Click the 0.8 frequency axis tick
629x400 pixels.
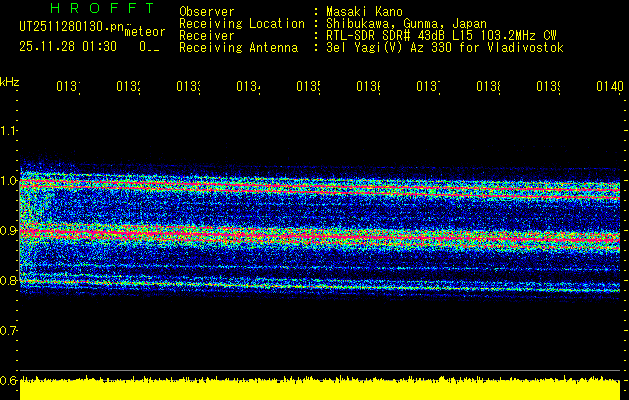tap(9, 281)
